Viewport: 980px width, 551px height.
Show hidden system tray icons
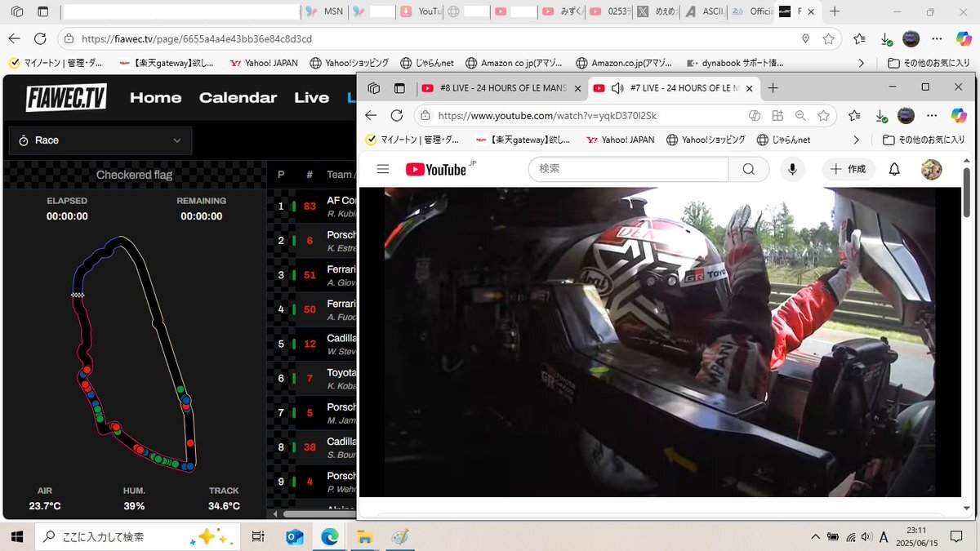(x=815, y=536)
